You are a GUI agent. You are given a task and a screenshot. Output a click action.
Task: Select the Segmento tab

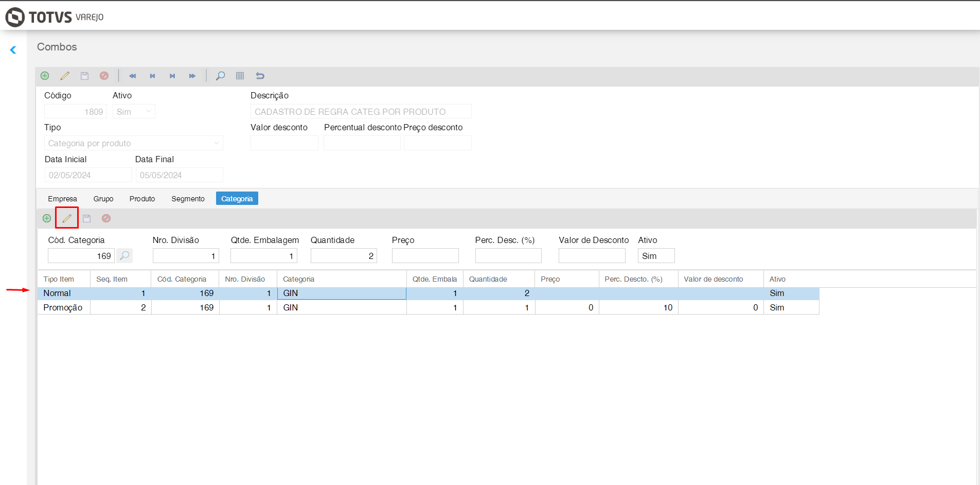tap(188, 199)
